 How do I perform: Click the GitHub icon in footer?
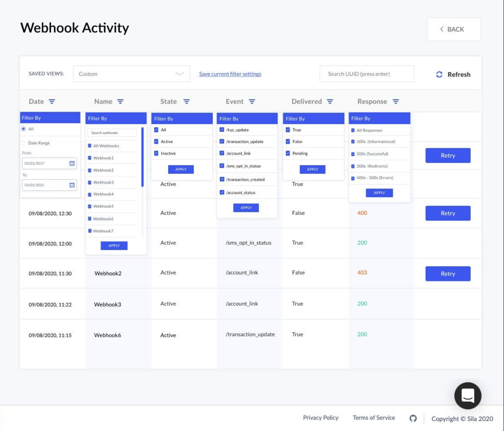click(x=413, y=418)
